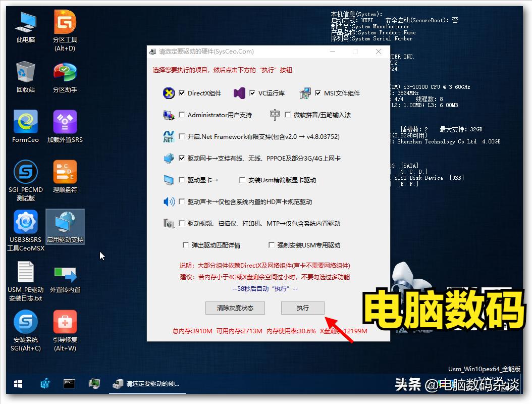Click the 清除灰度状态 button

point(235,308)
